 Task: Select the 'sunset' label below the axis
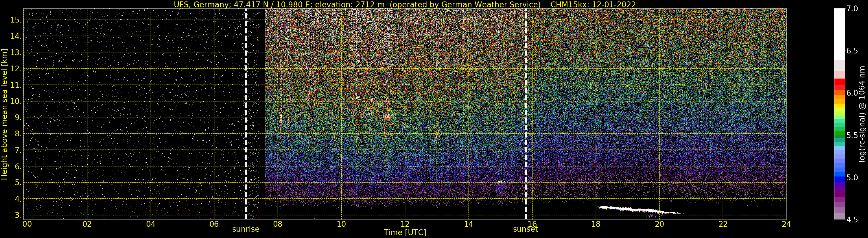pos(525,229)
